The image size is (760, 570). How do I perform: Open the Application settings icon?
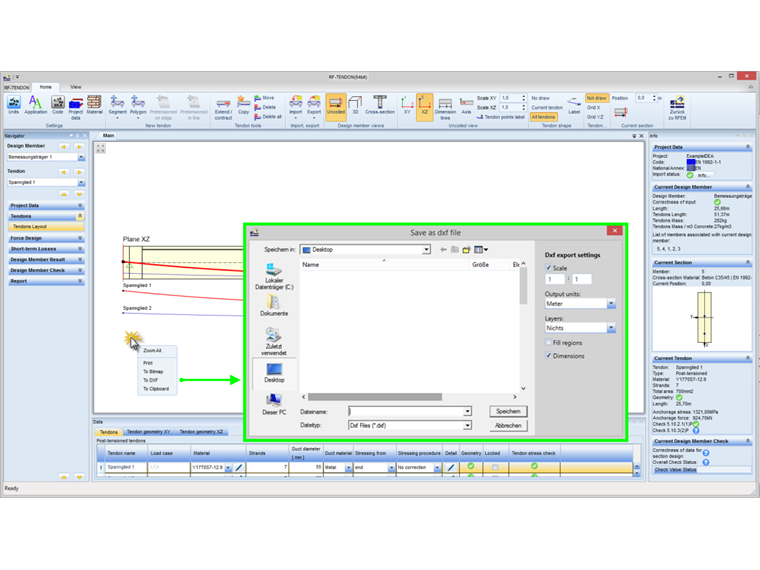click(35, 105)
